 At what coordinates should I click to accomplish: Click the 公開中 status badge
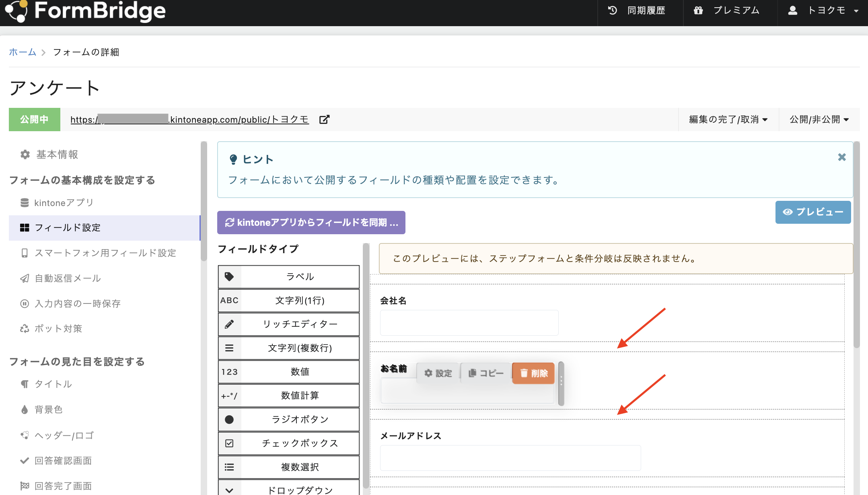point(35,120)
